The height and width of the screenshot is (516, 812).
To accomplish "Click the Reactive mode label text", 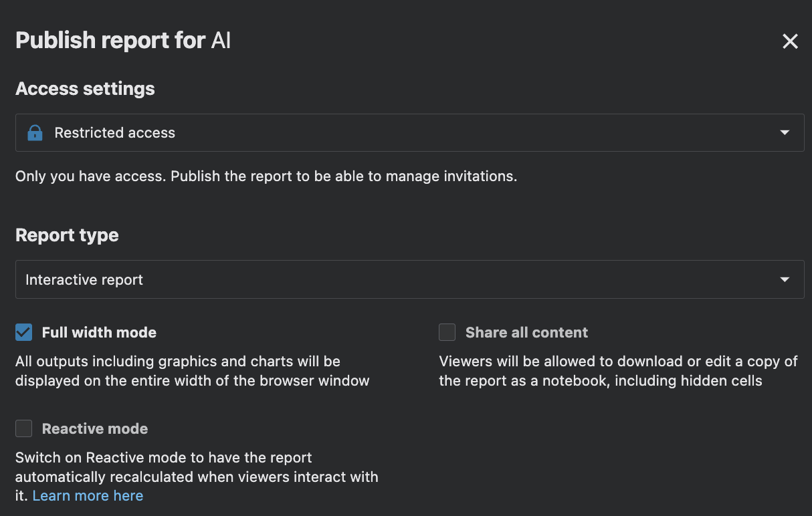I will click(x=94, y=428).
